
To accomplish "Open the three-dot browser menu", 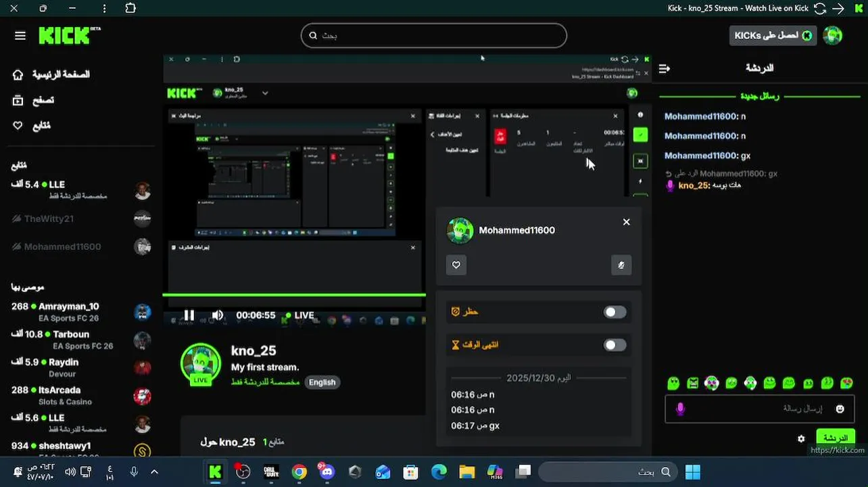I will click(104, 8).
